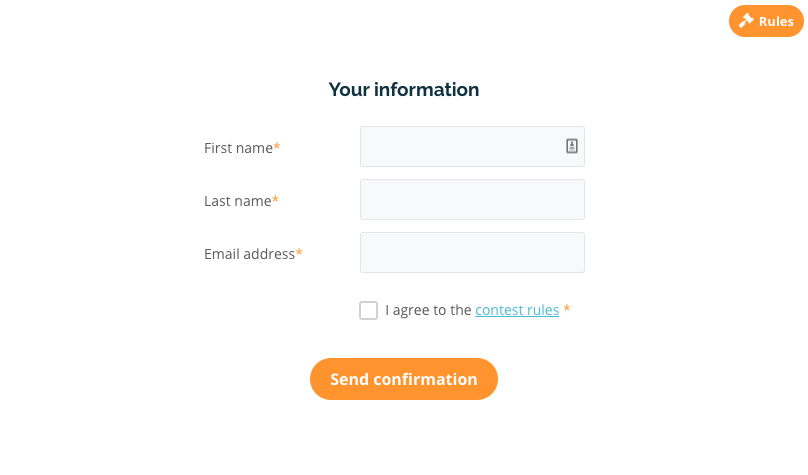808x475 pixels.
Task: Click the required asterisk beside Last name
Action: click(x=275, y=200)
